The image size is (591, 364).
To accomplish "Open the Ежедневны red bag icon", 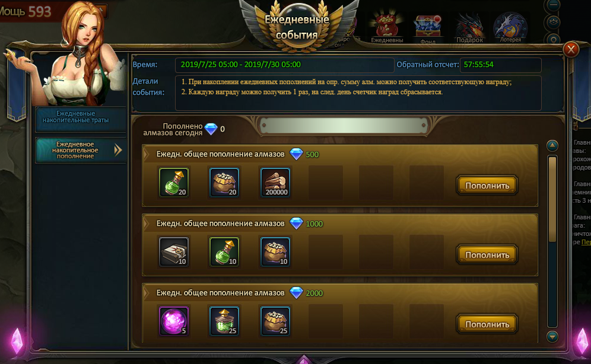I will [x=387, y=28].
